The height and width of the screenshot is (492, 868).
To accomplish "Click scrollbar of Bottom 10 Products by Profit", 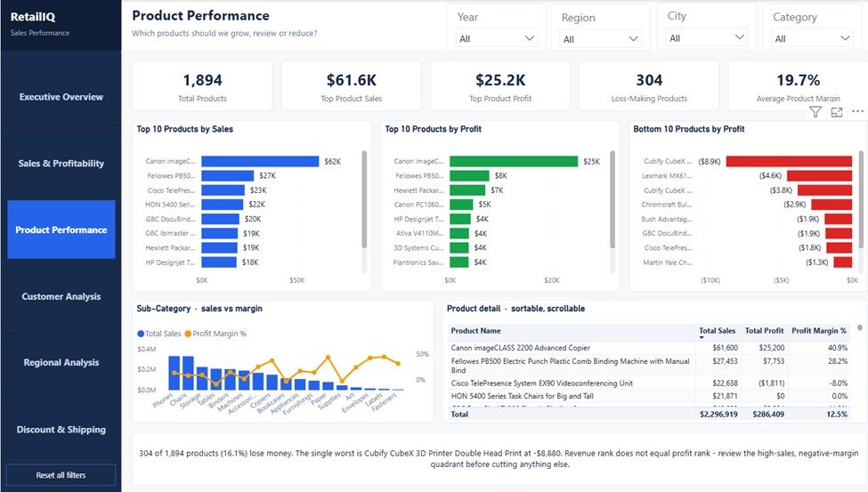I will coord(861,199).
